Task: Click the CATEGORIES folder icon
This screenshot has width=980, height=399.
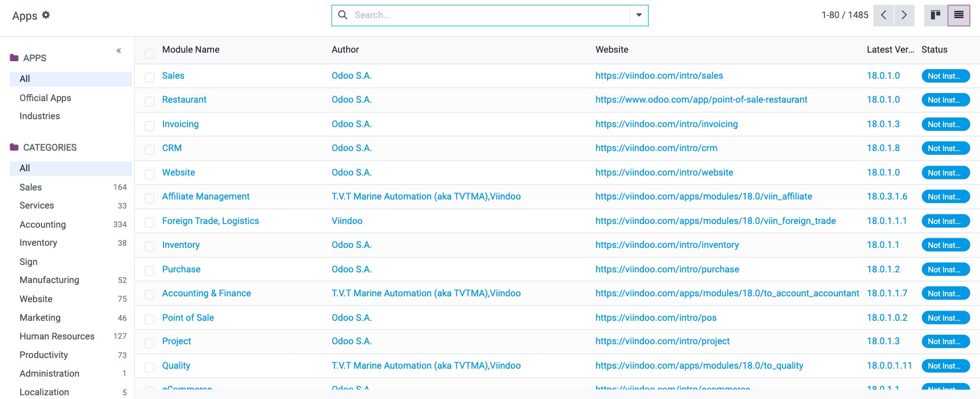Action: [14, 147]
